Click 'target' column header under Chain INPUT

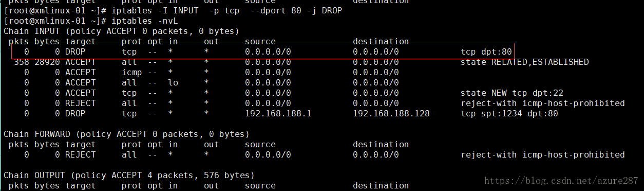[81, 42]
